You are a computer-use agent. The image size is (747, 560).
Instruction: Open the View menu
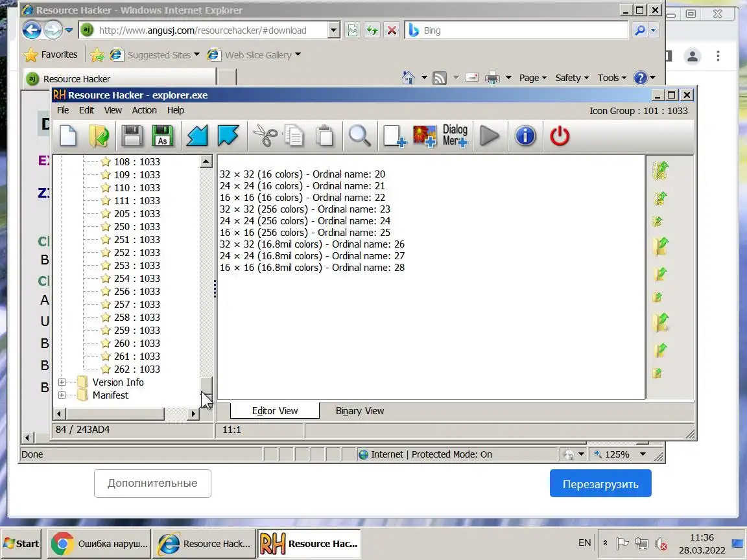[x=113, y=110]
